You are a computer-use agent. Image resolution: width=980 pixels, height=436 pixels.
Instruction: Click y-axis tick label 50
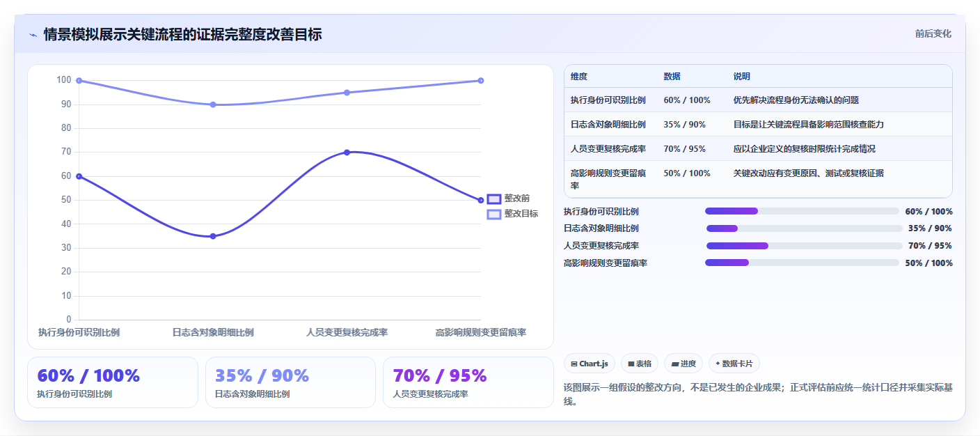(67, 201)
